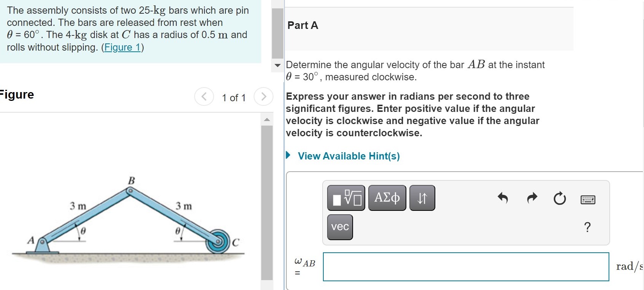Undo the last equation edit
The width and height of the screenshot is (644, 290).
(x=503, y=198)
